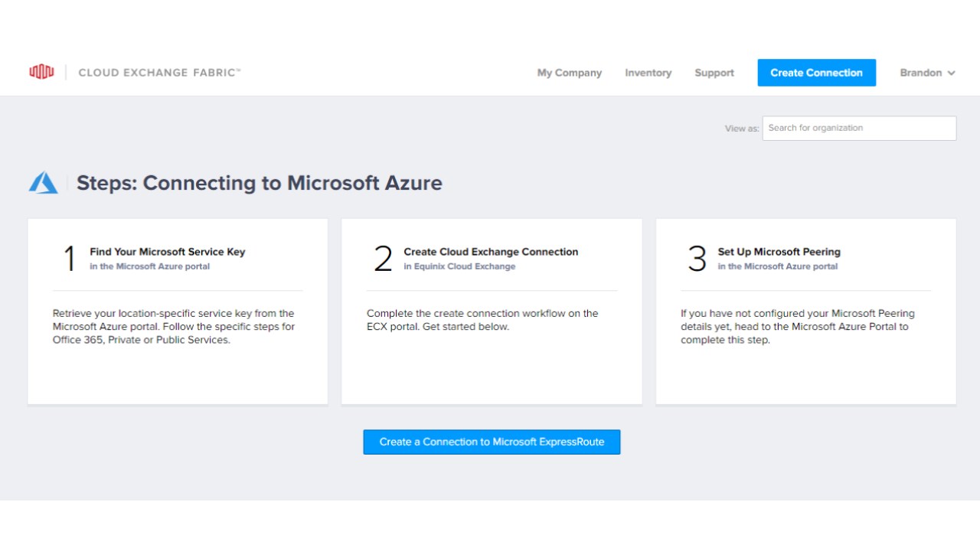Click the Steps: Connecting to Microsoft Azure title
Image resolution: width=980 pixels, height=551 pixels.
tap(259, 183)
